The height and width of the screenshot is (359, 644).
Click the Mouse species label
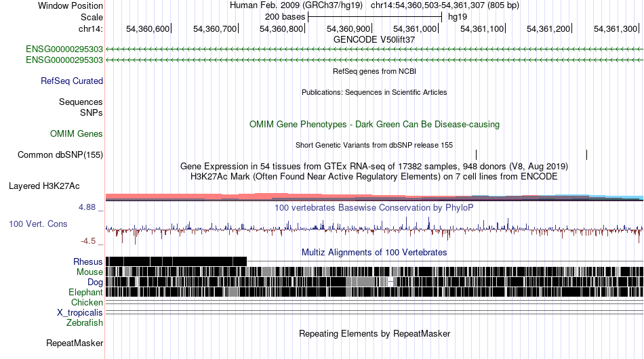[x=89, y=272]
